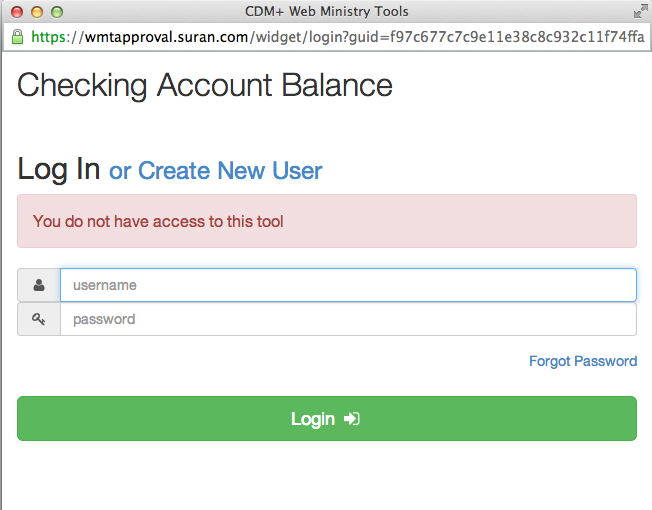This screenshot has width=652, height=510.
Task: Zoom the window with the green button
Action: point(57,12)
